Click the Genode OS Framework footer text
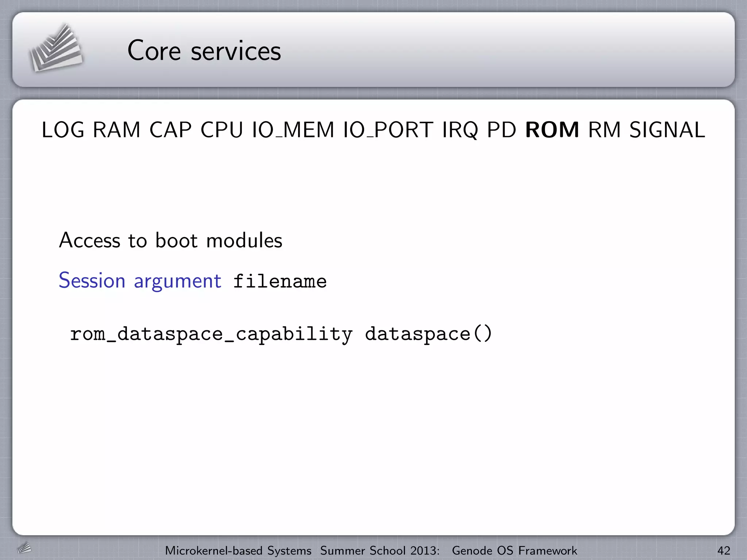Image resolution: width=747 pixels, height=560 pixels. 514,551
